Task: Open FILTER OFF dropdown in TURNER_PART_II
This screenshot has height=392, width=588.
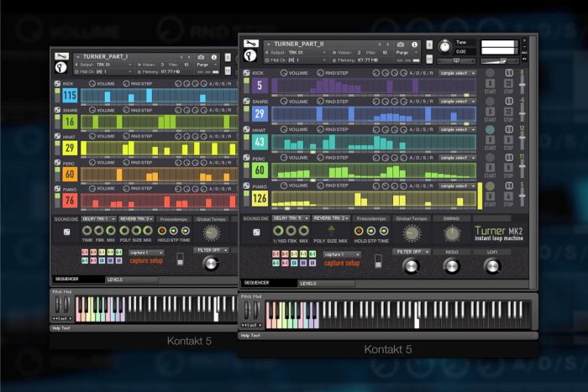Action: (412, 252)
